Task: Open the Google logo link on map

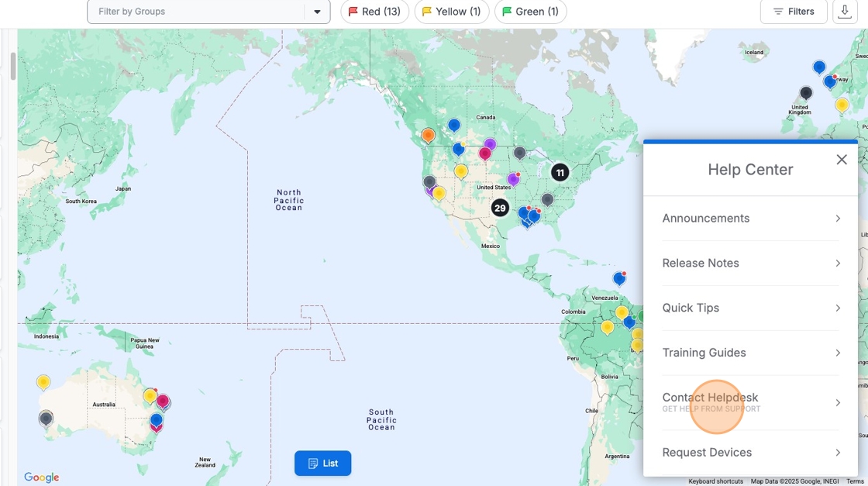Action: pos(42,477)
